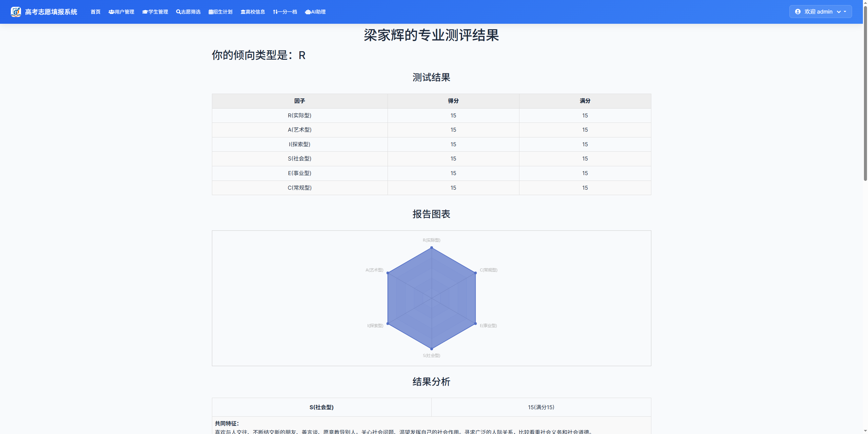The image size is (868, 434).
Task: Click the magnifier icon for 志愿筛选
Action: pos(178,12)
